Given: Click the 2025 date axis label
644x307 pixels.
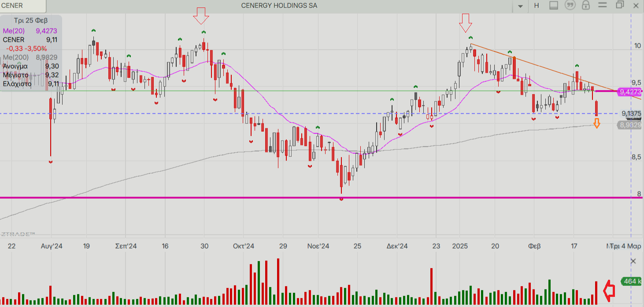Looking at the screenshot, I should pos(460,246).
